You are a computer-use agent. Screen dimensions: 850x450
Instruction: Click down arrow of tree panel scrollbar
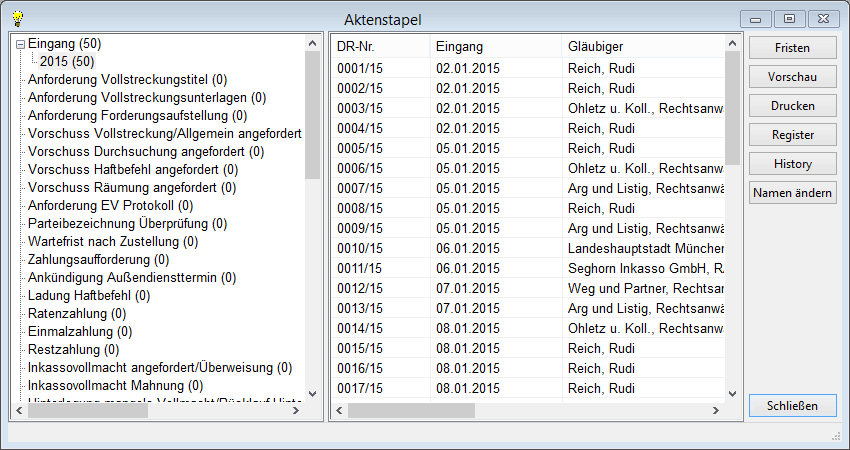coord(312,393)
